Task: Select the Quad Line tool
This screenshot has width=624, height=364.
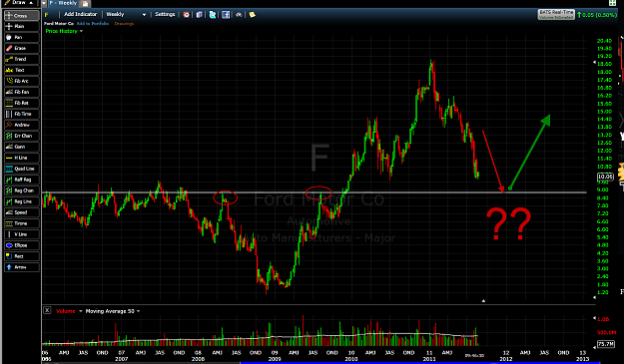Action: click(x=22, y=169)
